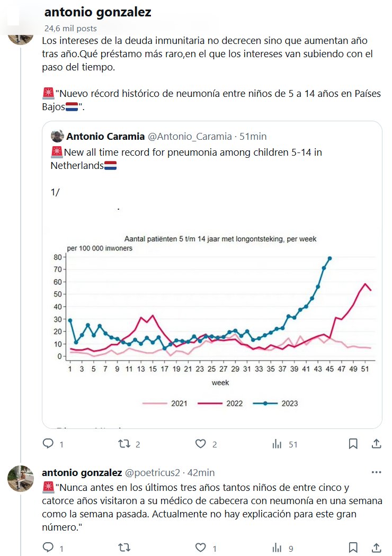Bookmark the first post
392x556 pixels.
point(353,444)
